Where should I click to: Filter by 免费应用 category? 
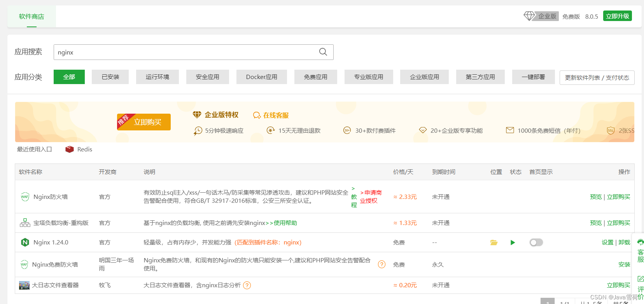(316, 77)
